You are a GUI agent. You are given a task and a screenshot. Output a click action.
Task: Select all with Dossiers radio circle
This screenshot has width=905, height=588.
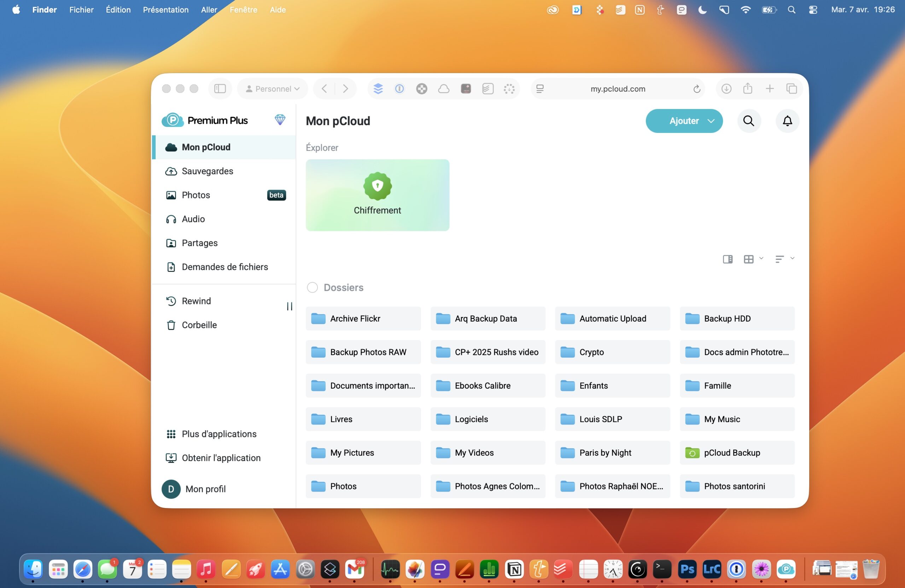tap(312, 287)
